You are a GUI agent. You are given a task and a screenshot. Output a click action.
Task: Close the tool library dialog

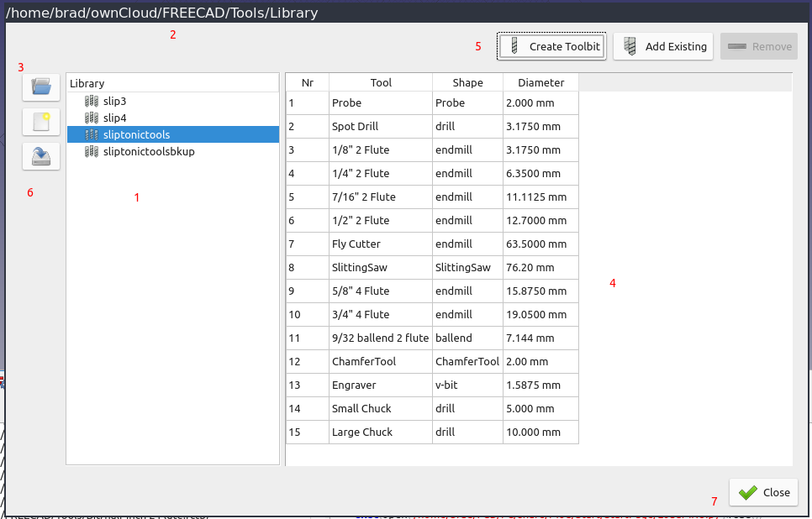click(x=763, y=493)
